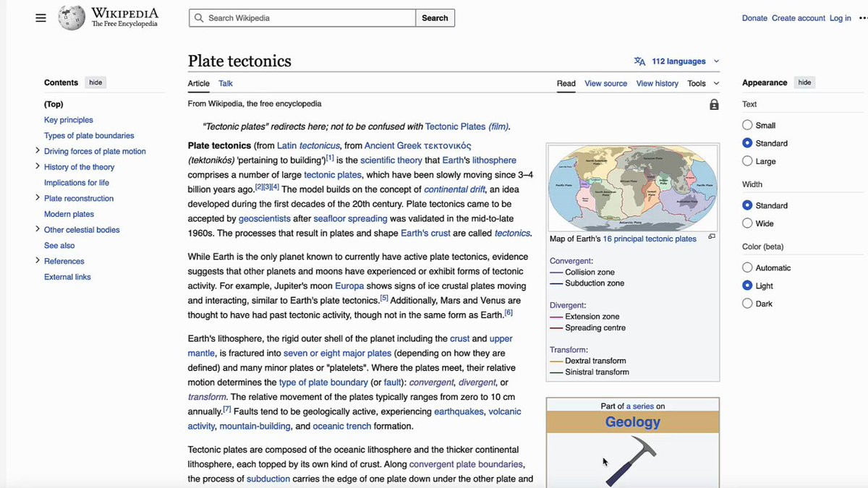Click the Log in link

point(841,18)
